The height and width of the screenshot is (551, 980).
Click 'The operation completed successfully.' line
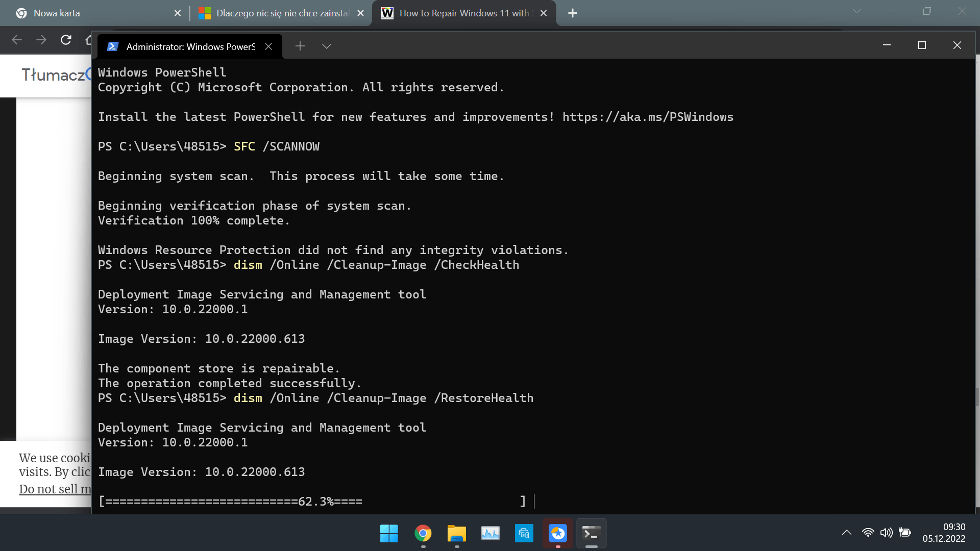click(230, 383)
